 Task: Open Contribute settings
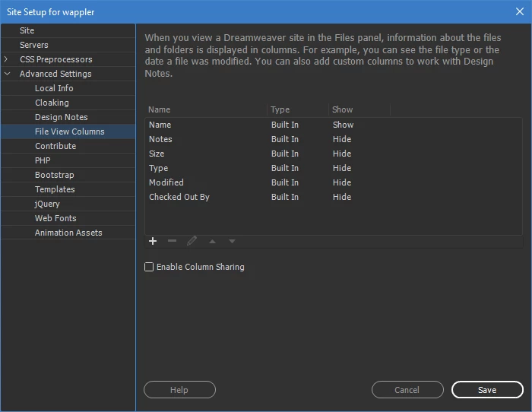tap(68, 146)
